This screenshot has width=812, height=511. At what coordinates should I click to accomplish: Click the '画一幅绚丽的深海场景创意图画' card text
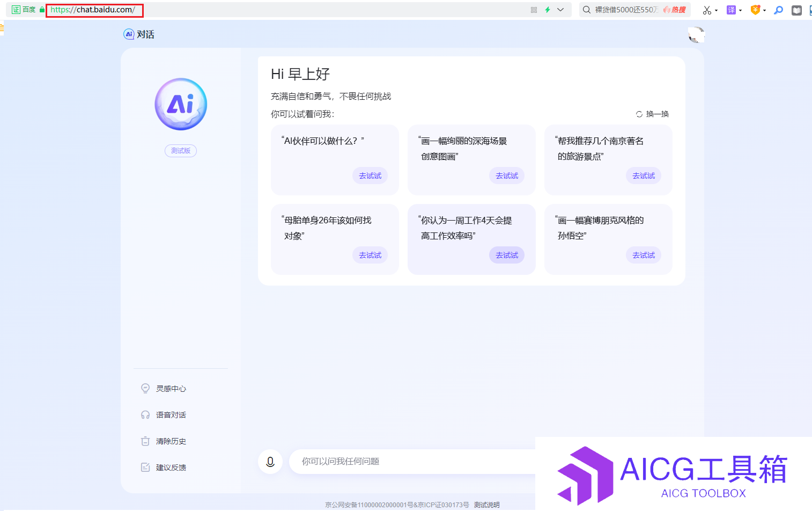point(463,149)
